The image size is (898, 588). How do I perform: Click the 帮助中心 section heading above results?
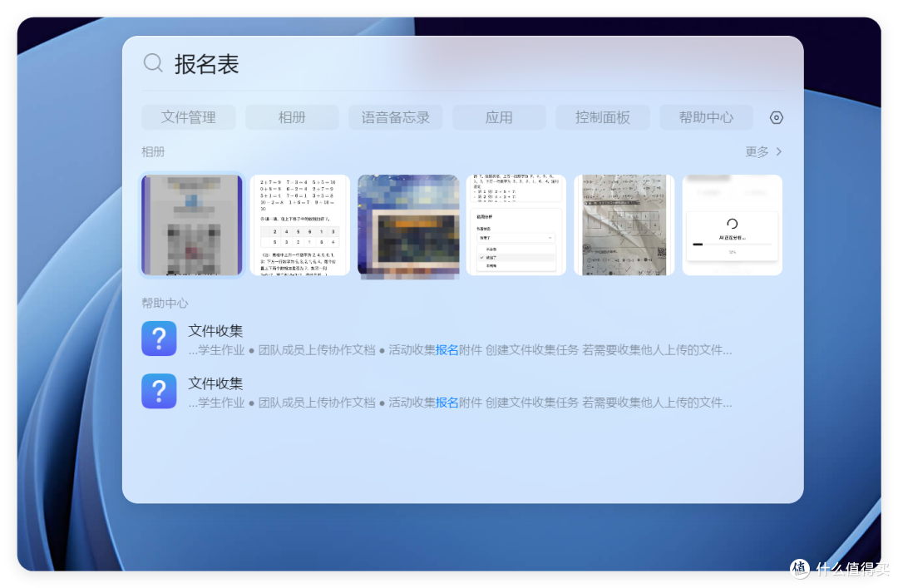coord(165,304)
